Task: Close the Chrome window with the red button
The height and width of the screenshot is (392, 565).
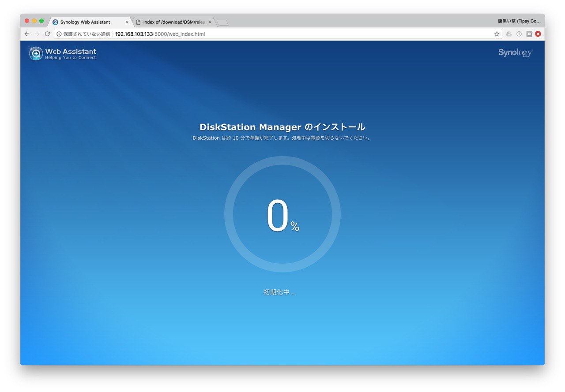Action: pos(27,21)
